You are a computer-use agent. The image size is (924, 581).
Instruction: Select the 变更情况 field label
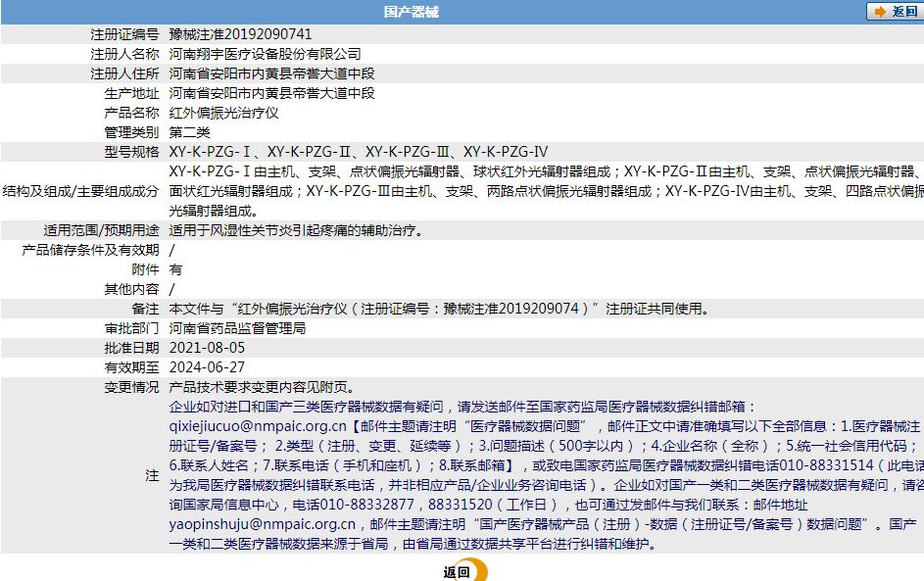point(132,387)
